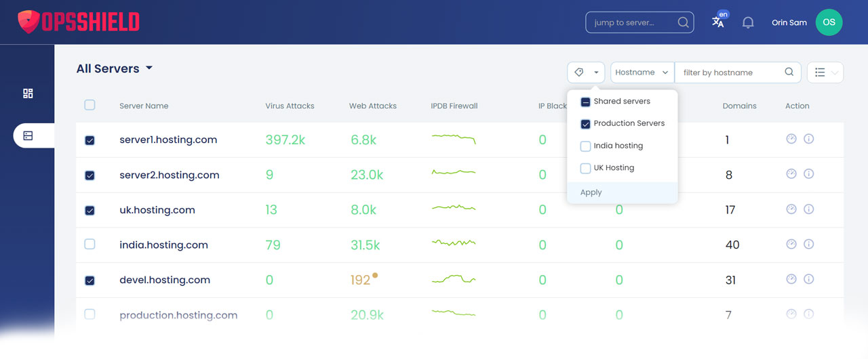
Task: Click the gauge action icon for india.hosting.com
Action: [x=791, y=244]
